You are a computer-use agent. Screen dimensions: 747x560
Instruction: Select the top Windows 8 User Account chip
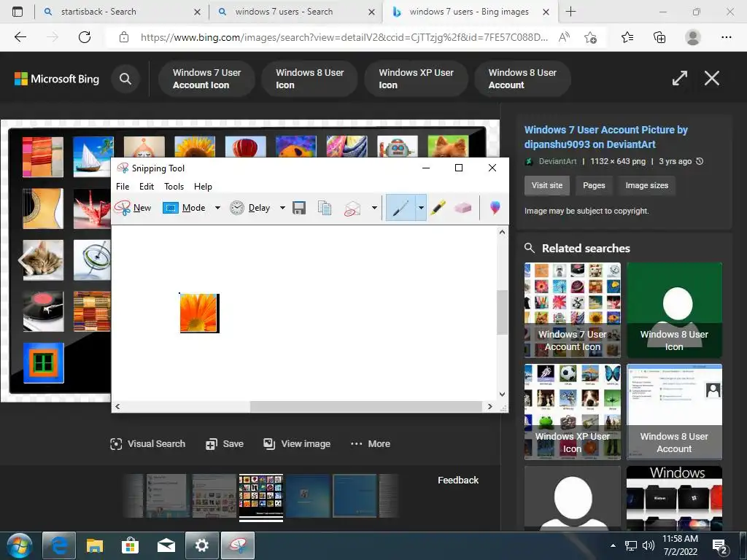(x=522, y=79)
